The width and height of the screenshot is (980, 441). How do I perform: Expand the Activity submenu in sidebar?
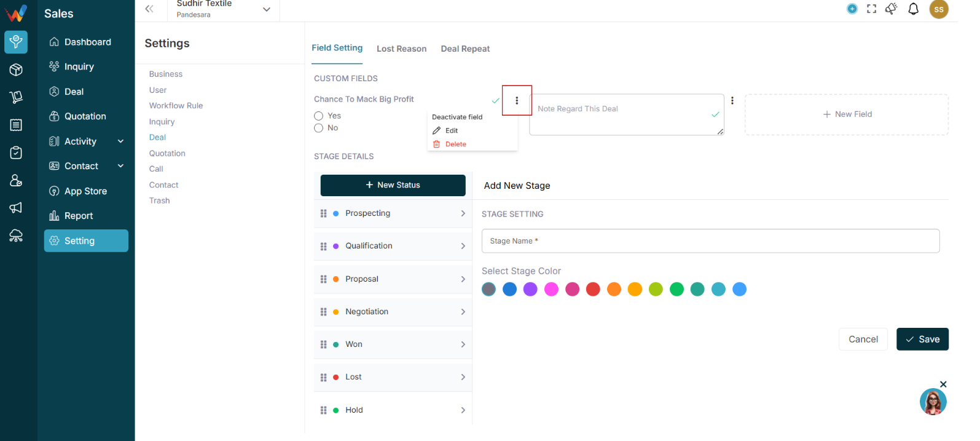(x=120, y=141)
